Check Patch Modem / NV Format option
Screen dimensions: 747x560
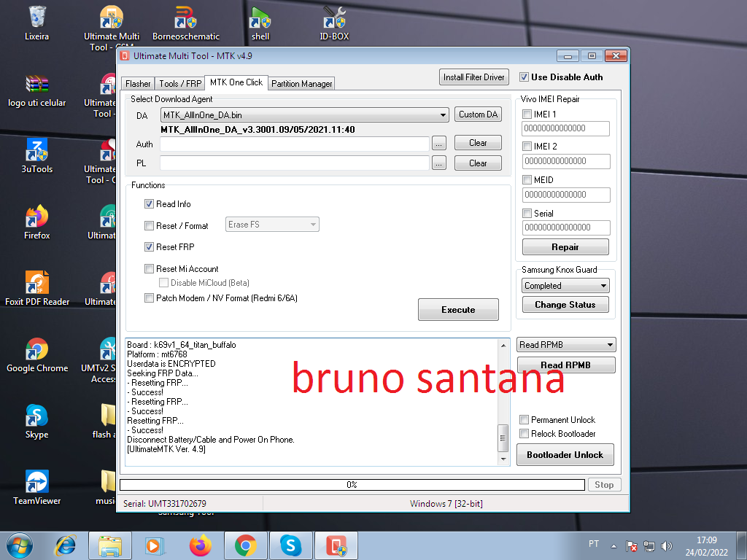tap(149, 298)
